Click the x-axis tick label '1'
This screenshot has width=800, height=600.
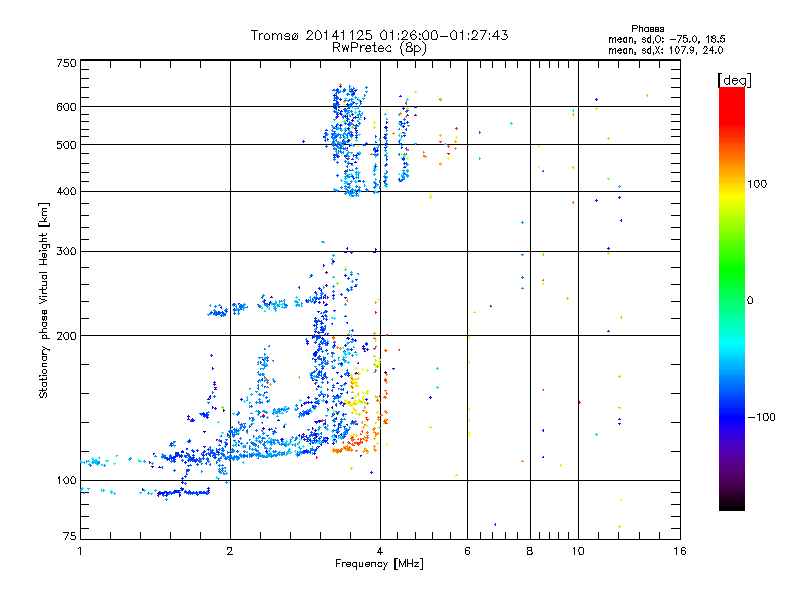(x=80, y=551)
